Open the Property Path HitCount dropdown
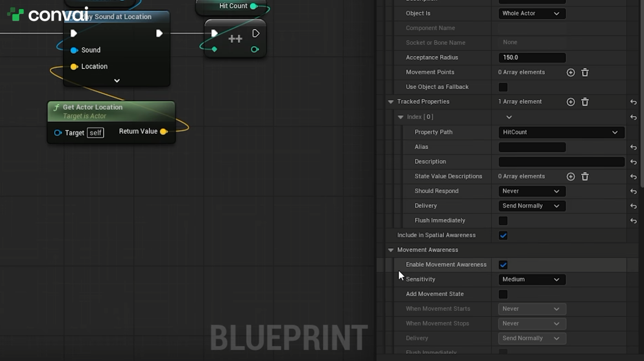This screenshot has width=644, height=361. pyautogui.click(x=561, y=132)
